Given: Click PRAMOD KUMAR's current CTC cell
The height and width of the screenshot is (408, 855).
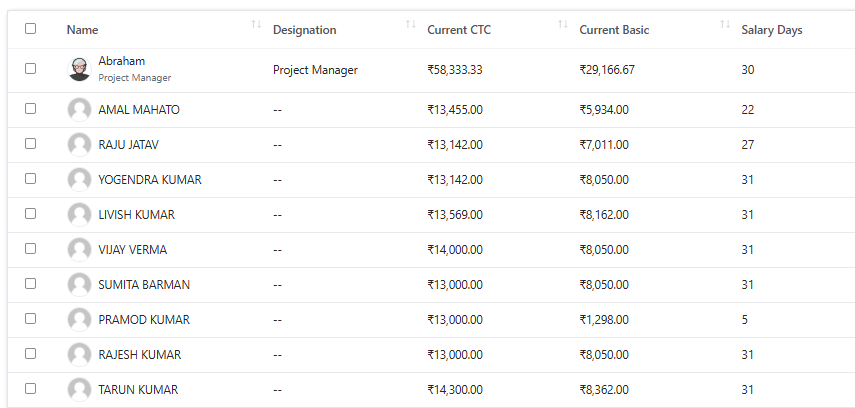Looking at the screenshot, I should pyautogui.click(x=455, y=320).
